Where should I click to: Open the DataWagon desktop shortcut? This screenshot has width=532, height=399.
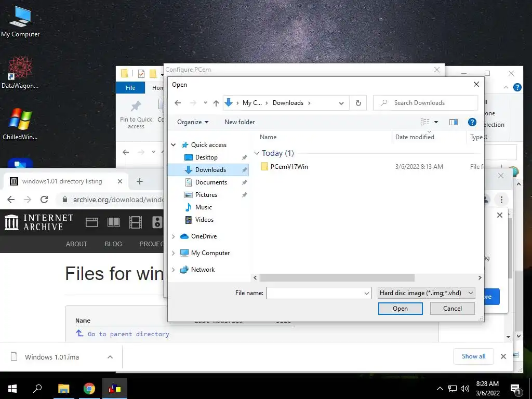click(20, 72)
